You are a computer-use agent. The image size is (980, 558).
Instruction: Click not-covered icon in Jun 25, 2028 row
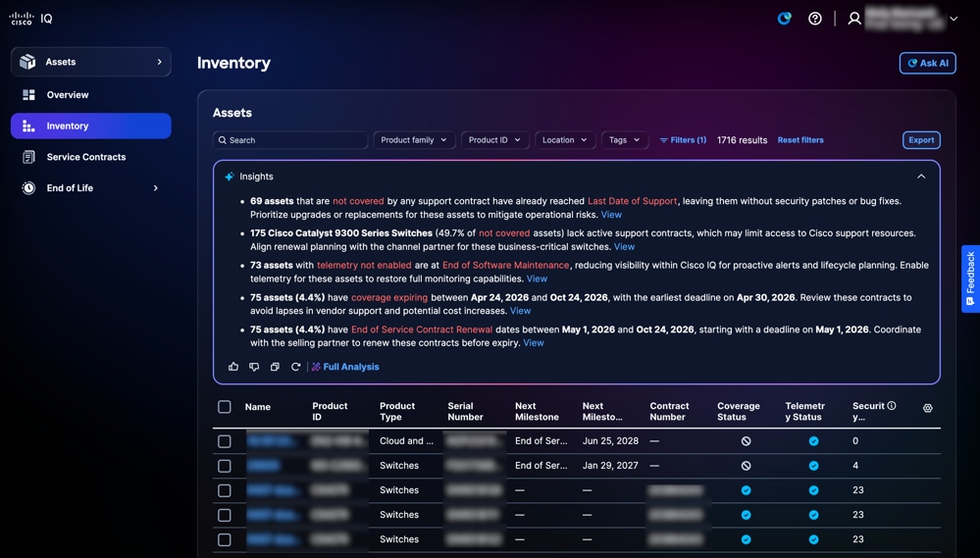[x=746, y=441]
